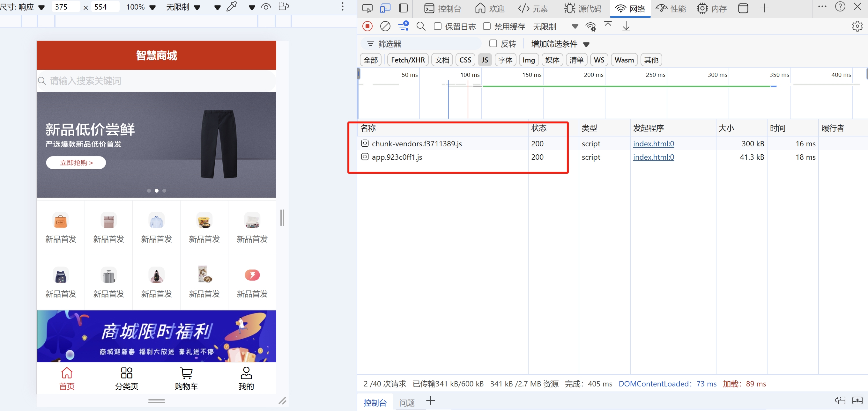Open index.html:0 link for chunk-vendors row
868x411 pixels.
[653, 144]
